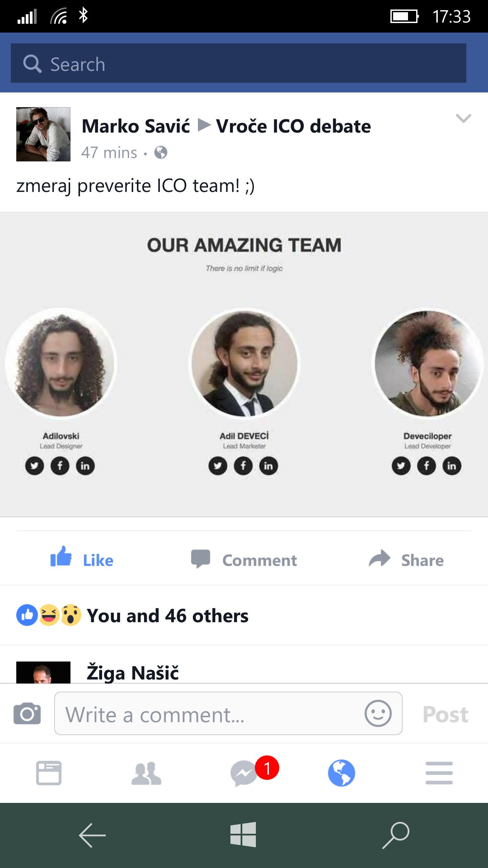
Task: Open the Our Amazing Team post image
Action: pos(244,364)
